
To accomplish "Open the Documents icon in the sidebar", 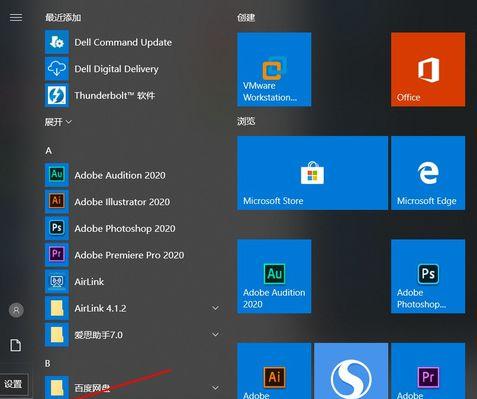I will pos(16,345).
